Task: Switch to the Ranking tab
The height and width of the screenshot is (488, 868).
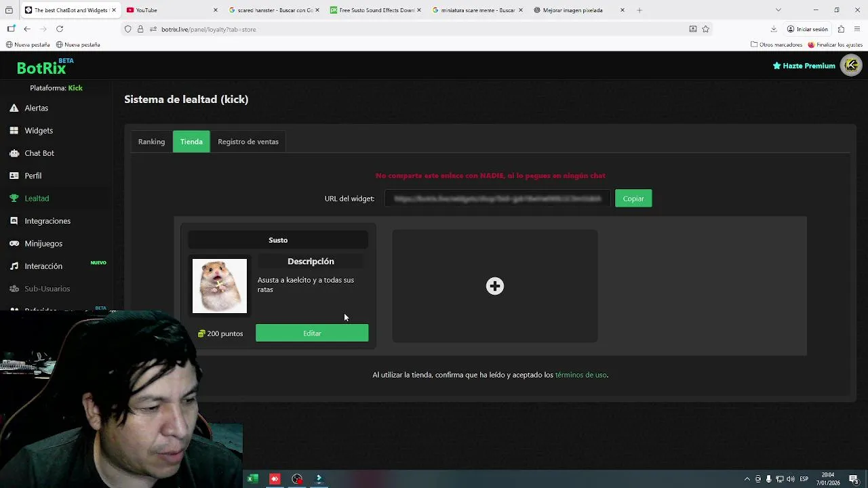Action: pyautogui.click(x=151, y=142)
